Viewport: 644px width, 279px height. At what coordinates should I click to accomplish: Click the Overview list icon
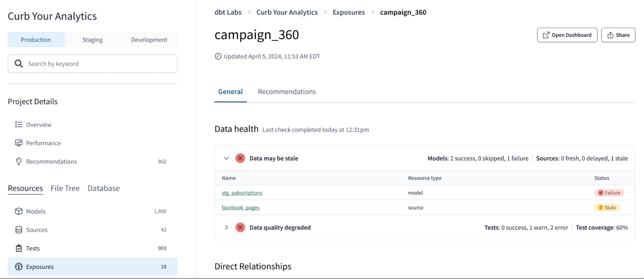tap(19, 125)
